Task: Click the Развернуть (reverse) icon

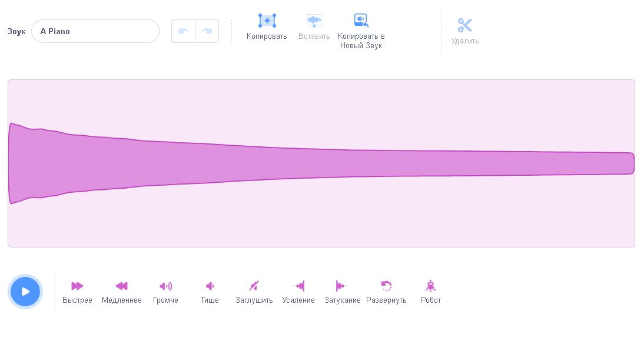Action: tap(386, 286)
